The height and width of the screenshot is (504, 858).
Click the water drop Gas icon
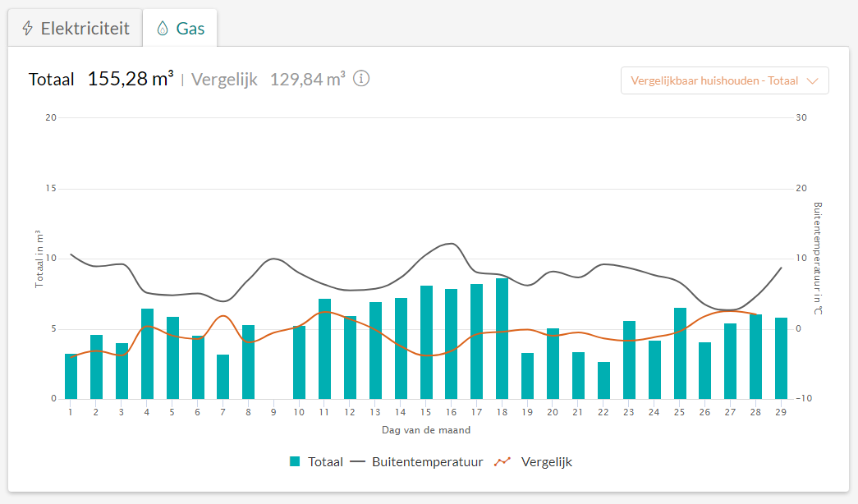click(163, 29)
